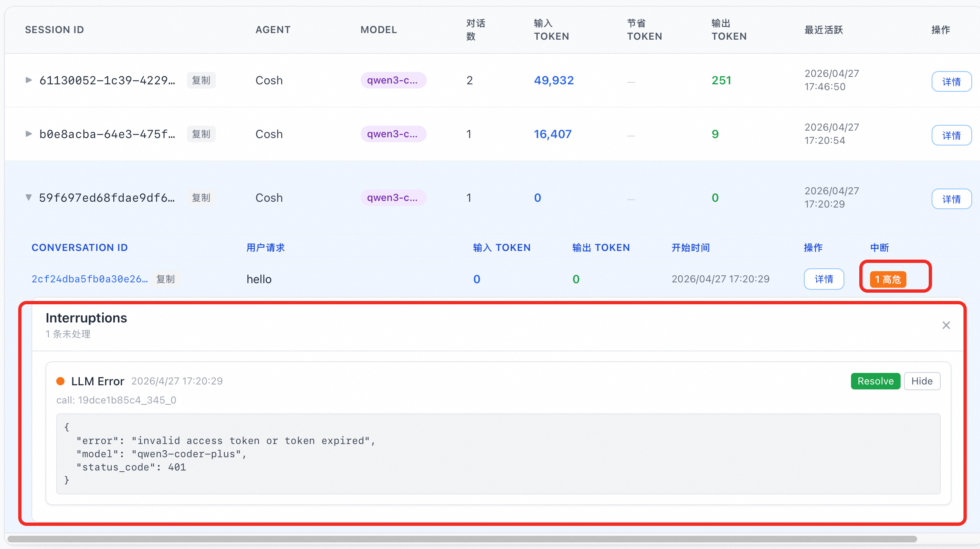Click the hello user request text

click(259, 279)
